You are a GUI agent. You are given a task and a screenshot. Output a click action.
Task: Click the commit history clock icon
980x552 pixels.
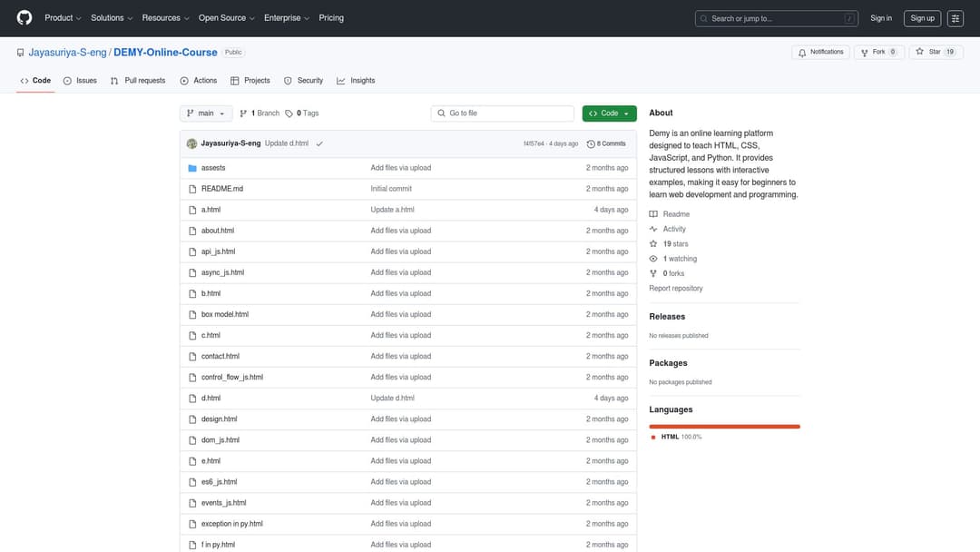pyautogui.click(x=591, y=143)
